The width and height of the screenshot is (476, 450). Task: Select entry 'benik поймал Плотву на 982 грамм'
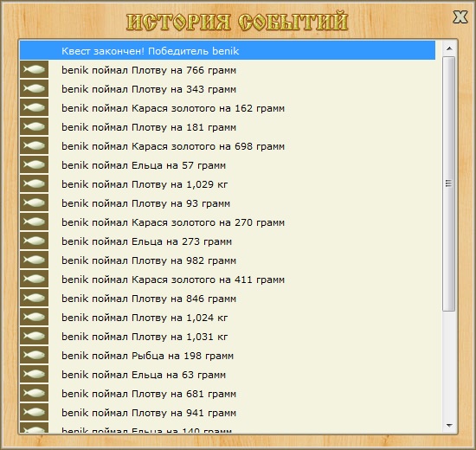point(228,260)
